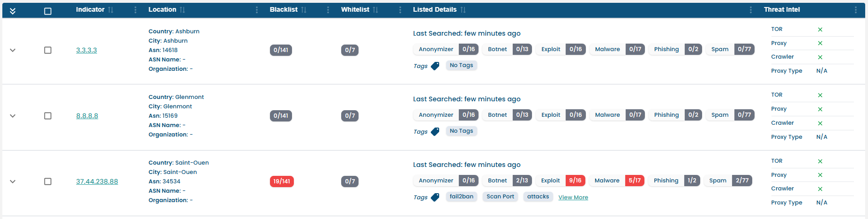Click sort arrows beside Listed Details
The height and width of the screenshot is (219, 868).
[463, 10]
